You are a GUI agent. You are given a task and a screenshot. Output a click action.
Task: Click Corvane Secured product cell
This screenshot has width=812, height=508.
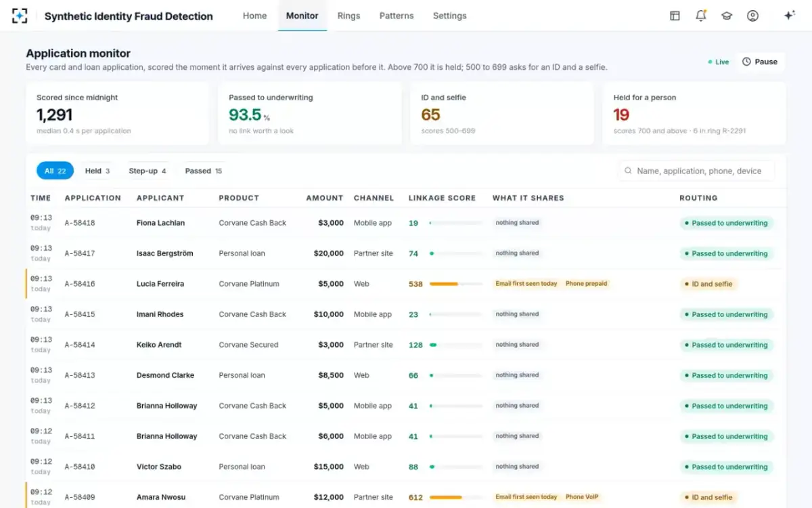pyautogui.click(x=248, y=345)
